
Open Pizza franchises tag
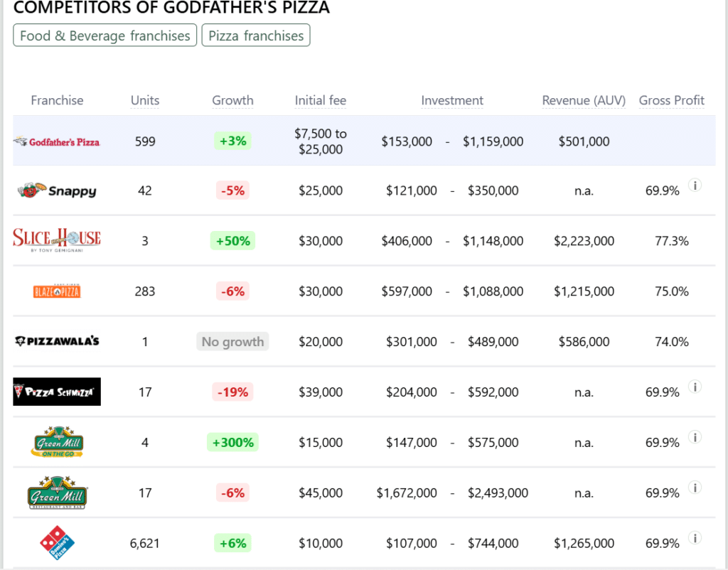(x=256, y=36)
